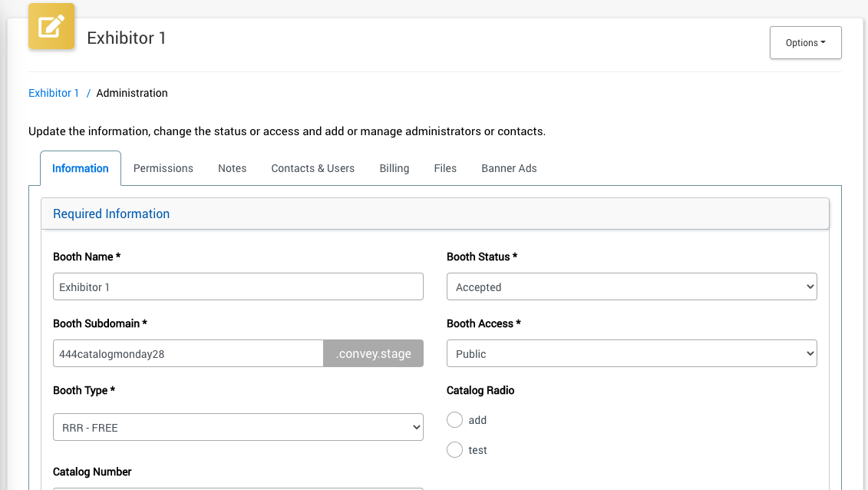This screenshot has height=490, width=868.
Task: Open the Files tab
Action: 445,168
